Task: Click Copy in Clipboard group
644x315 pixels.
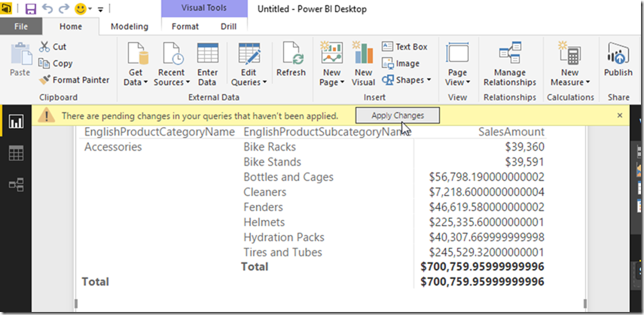Action: pyautogui.click(x=56, y=63)
